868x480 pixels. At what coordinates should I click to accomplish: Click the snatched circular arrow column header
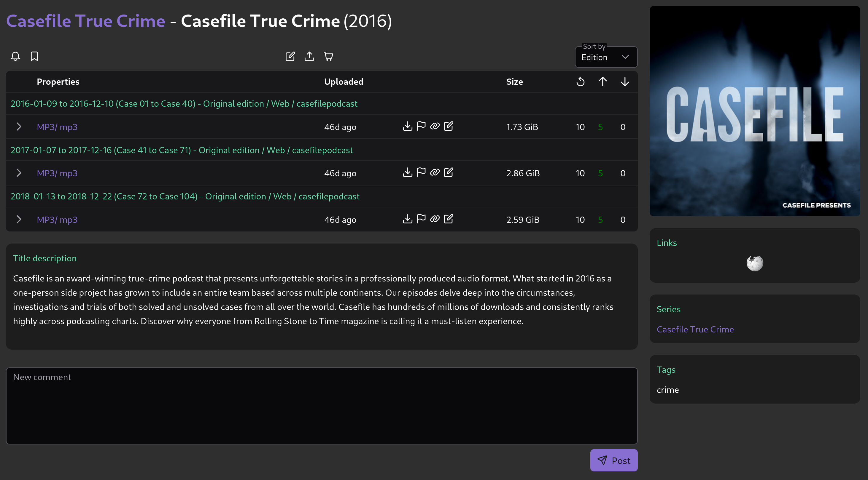pyautogui.click(x=580, y=81)
